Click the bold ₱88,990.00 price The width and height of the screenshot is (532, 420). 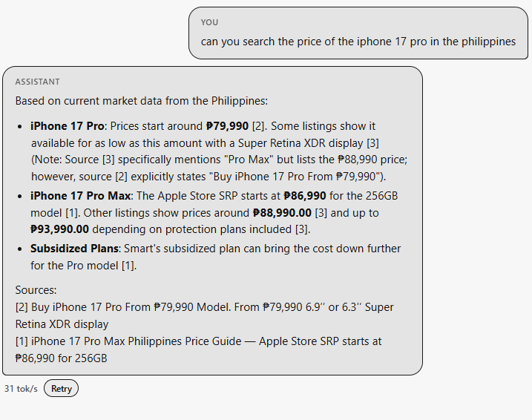point(282,213)
